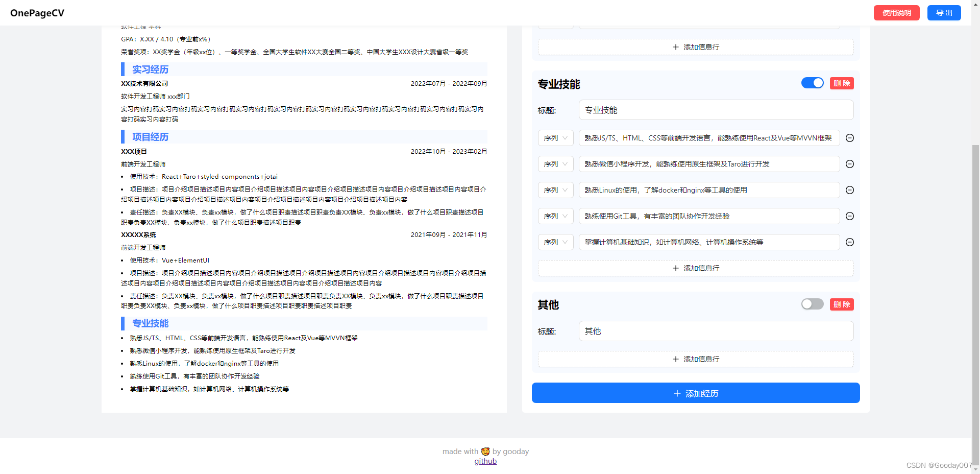Click the GPA: X.XX / 4.10 line

coord(166,39)
